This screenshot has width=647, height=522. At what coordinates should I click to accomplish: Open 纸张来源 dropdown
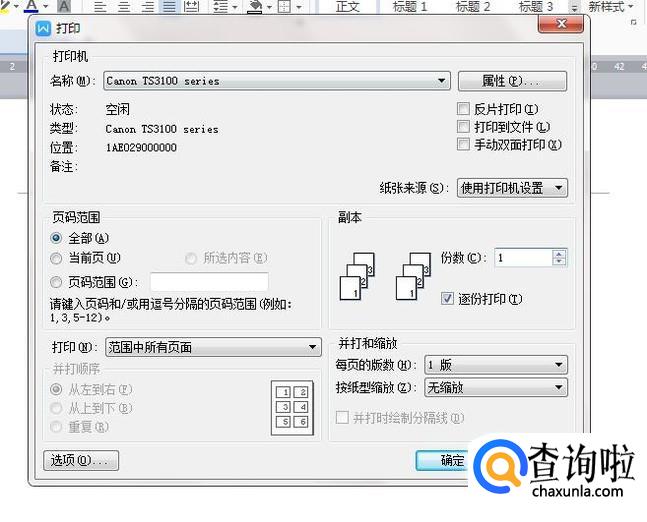point(512,188)
